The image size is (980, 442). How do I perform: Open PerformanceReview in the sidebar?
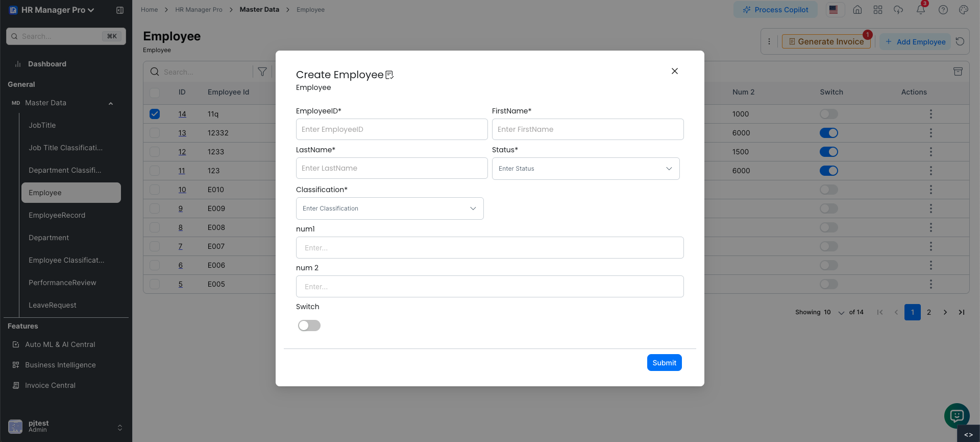pyautogui.click(x=62, y=283)
